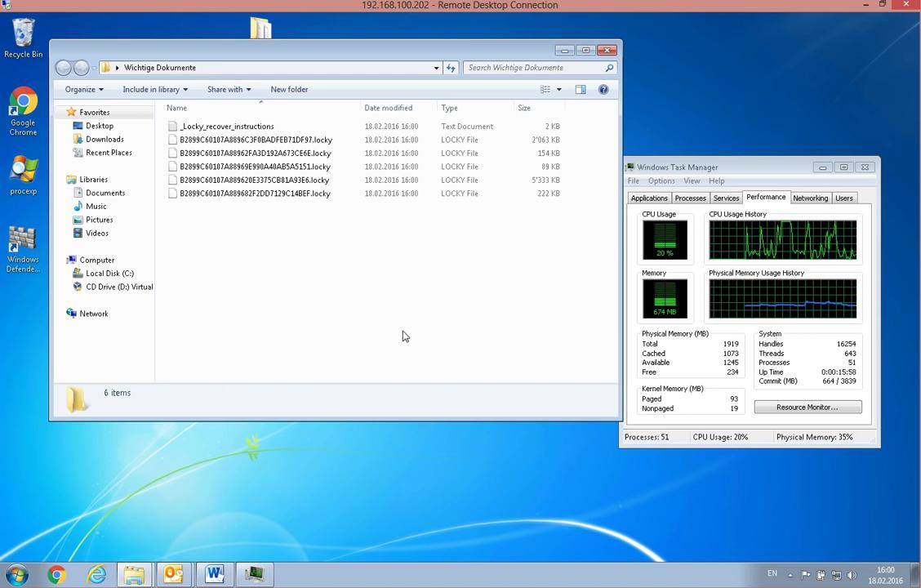Show the preview pane
Image resolution: width=921 pixels, height=588 pixels.
tap(581, 89)
